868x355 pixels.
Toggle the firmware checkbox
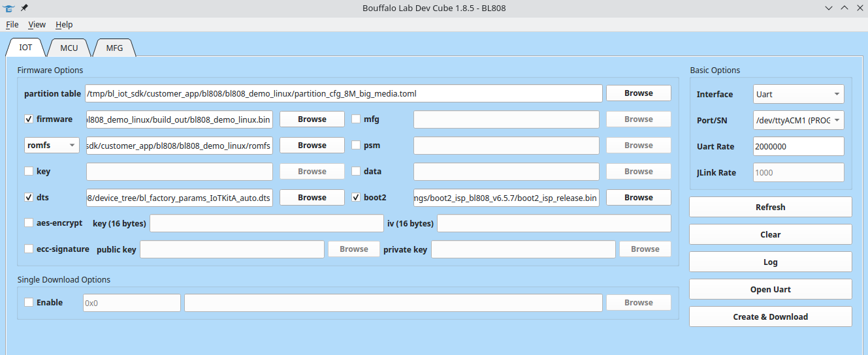(x=29, y=119)
